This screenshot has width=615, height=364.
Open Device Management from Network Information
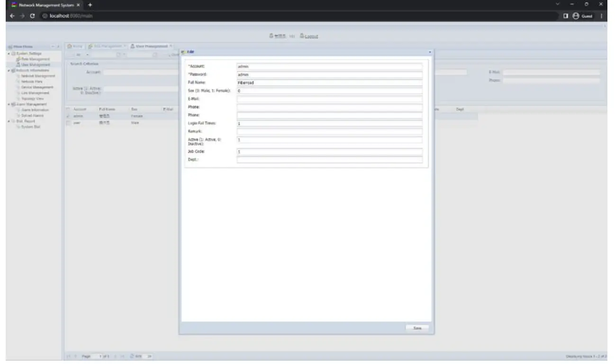[38, 87]
